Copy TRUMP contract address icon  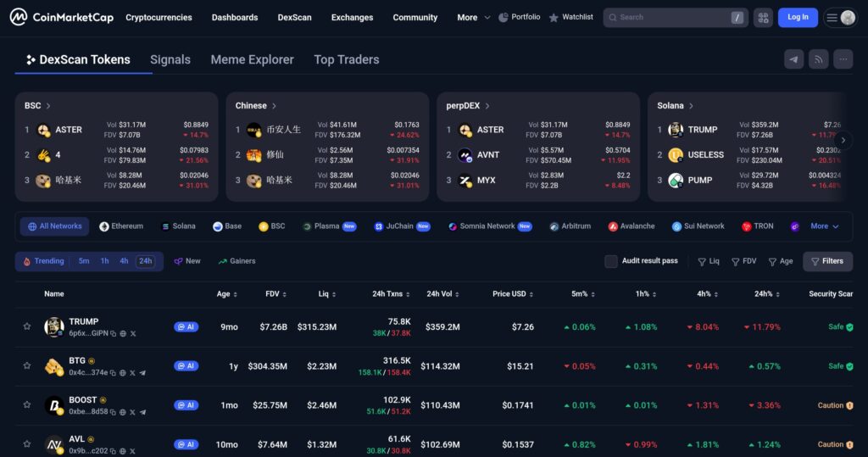pos(113,333)
